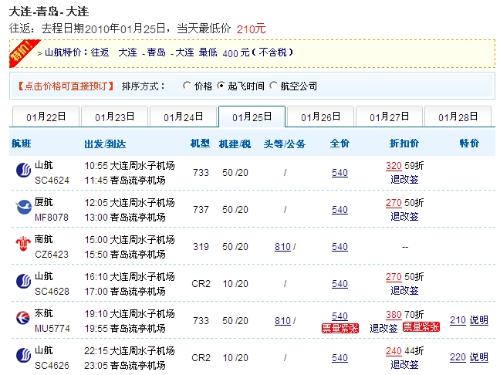Book full price 540 for flight SC4626
This screenshot has width=500, height=375.
click(x=340, y=358)
